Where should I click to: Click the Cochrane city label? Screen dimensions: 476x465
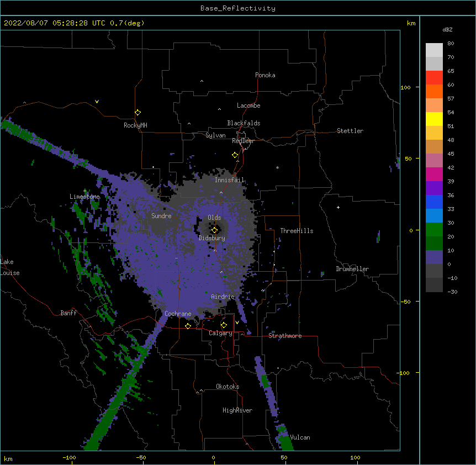178,314
